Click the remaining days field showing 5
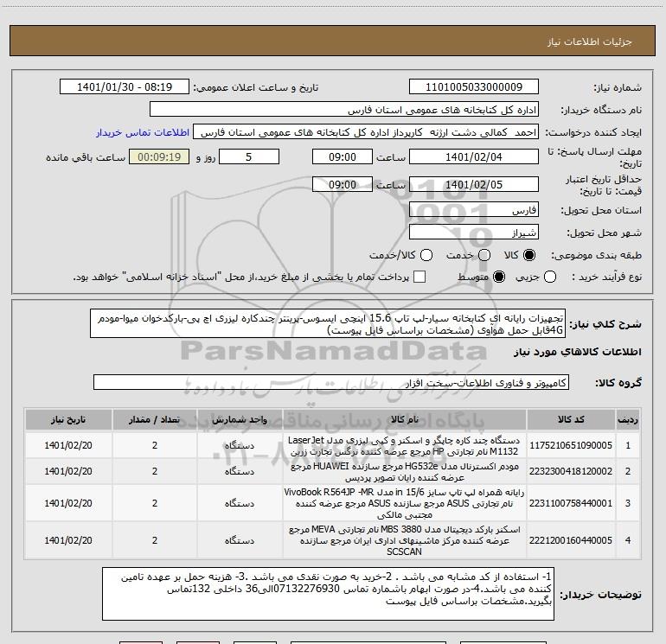666x644 pixels. click(249, 156)
